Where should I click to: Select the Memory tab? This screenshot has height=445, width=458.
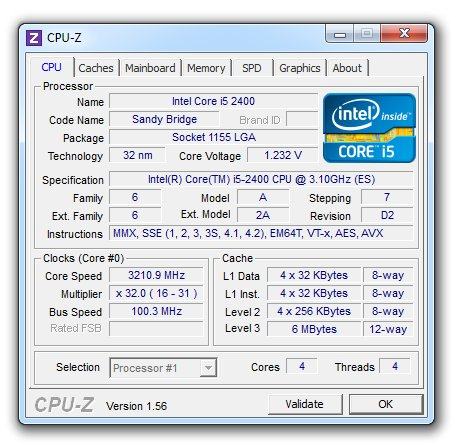206,68
